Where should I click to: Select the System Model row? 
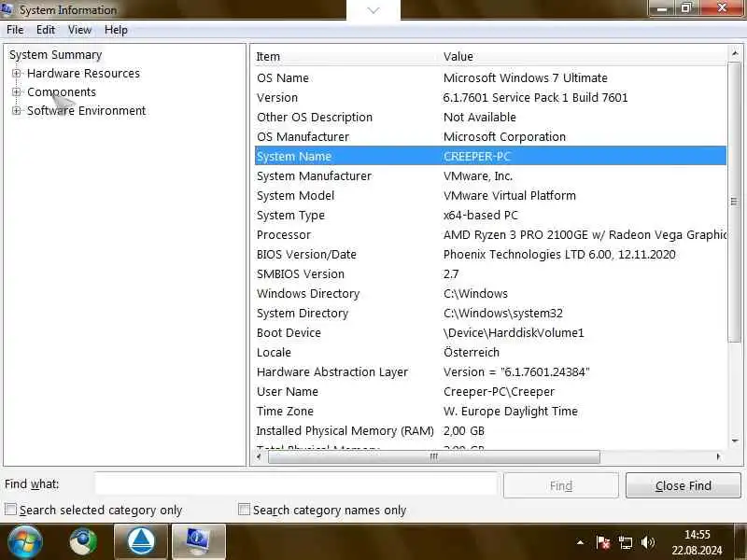tap(490, 195)
